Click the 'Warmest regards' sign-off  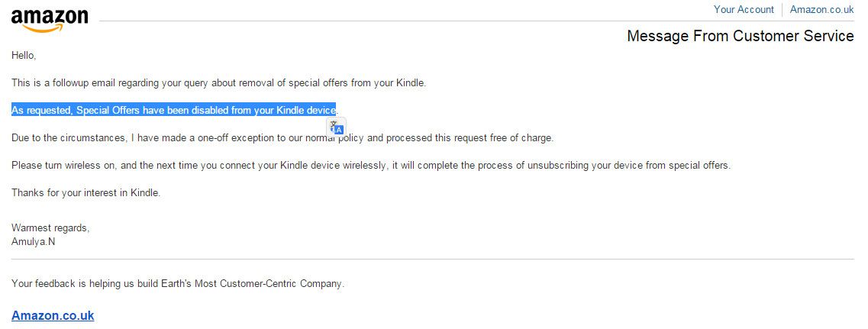coord(50,228)
